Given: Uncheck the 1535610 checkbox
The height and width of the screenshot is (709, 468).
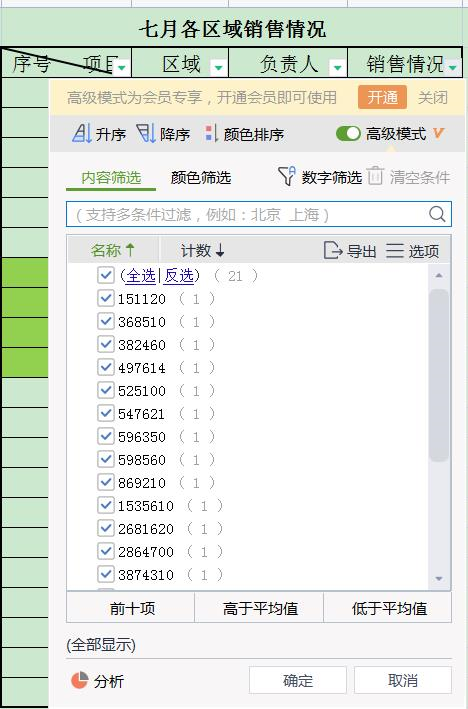Looking at the screenshot, I should pos(106,506).
